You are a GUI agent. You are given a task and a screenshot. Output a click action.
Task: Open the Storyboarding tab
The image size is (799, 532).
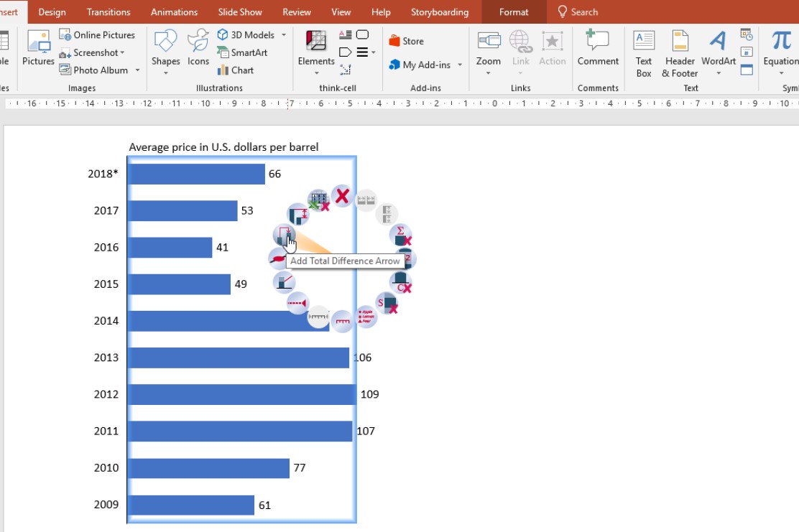pos(440,11)
